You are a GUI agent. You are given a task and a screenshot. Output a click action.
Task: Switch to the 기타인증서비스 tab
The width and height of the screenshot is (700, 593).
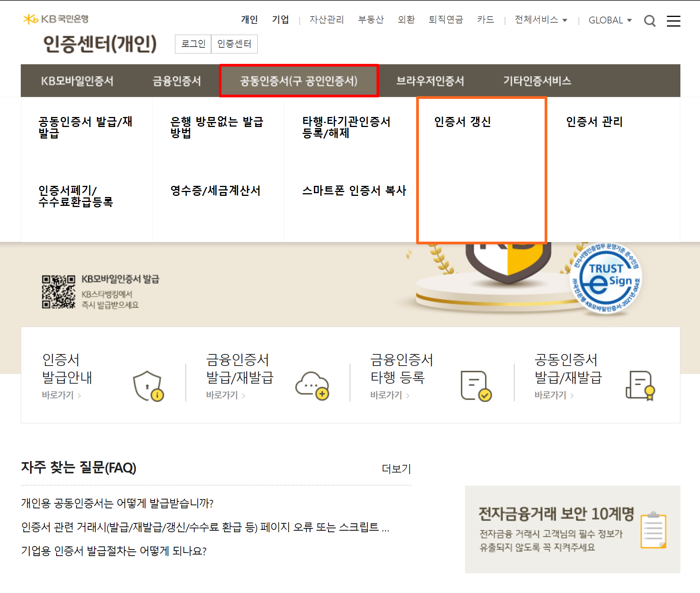coord(537,81)
